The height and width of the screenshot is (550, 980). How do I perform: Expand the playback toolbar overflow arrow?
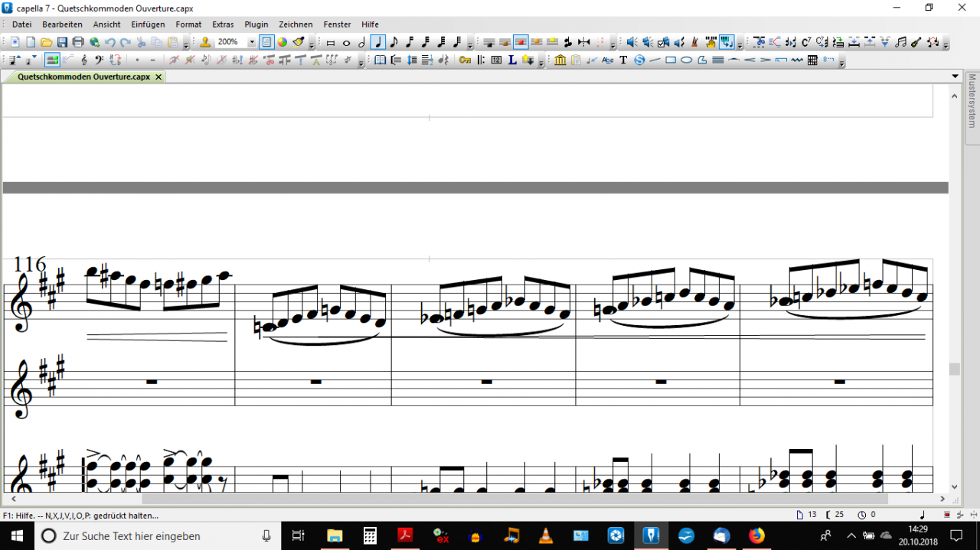pos(740,45)
